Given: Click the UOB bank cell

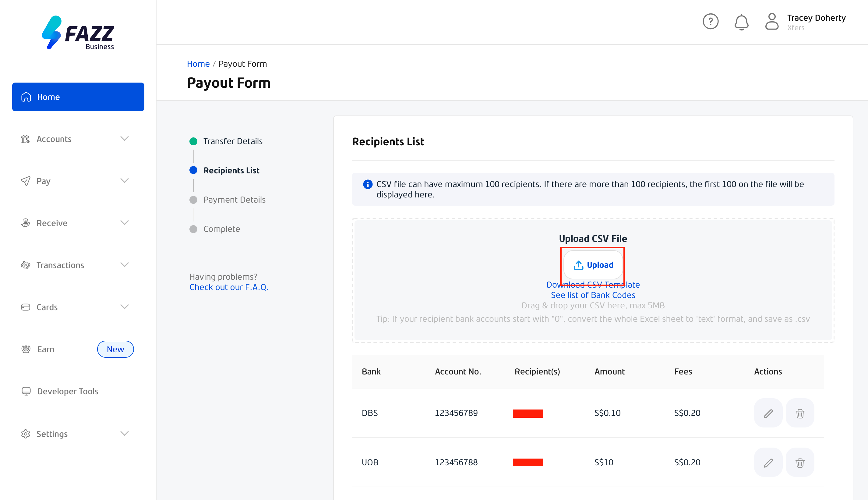Looking at the screenshot, I should (370, 463).
